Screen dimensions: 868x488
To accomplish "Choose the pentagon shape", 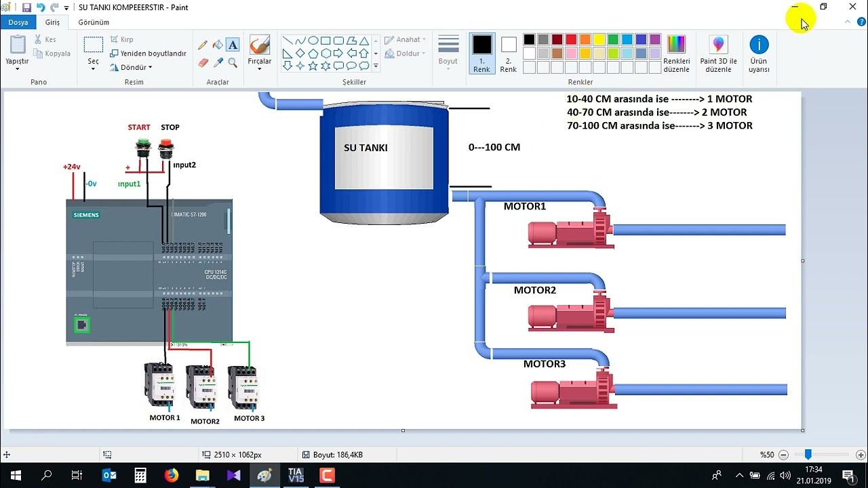I will 313,54.
